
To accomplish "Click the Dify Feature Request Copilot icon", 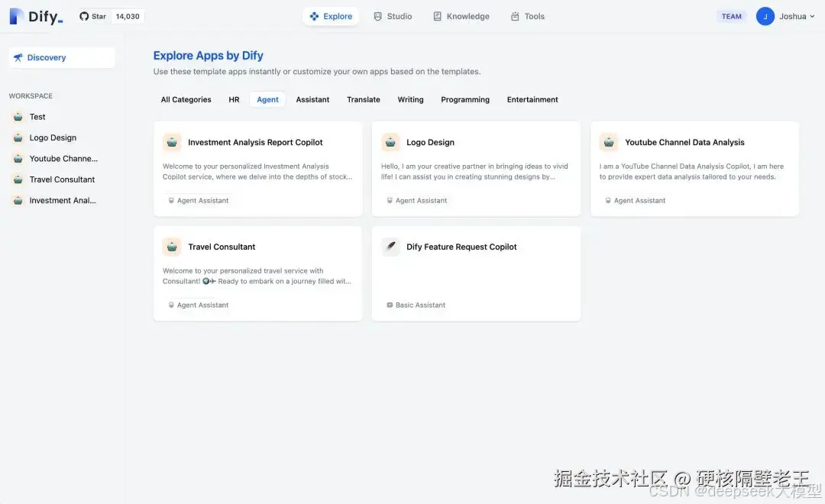I will pyautogui.click(x=390, y=246).
